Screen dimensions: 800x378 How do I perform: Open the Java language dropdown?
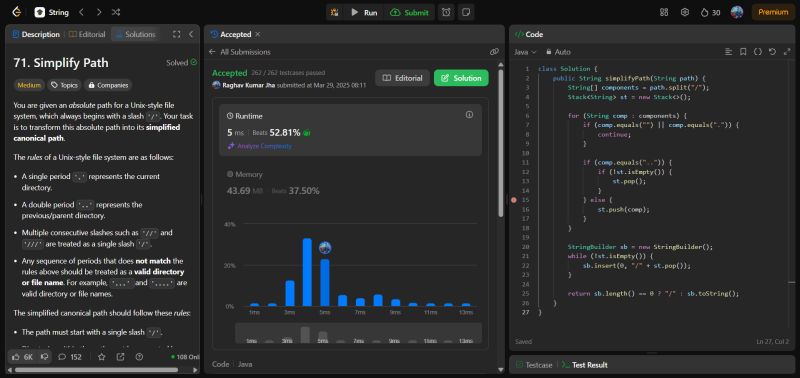tap(526, 52)
